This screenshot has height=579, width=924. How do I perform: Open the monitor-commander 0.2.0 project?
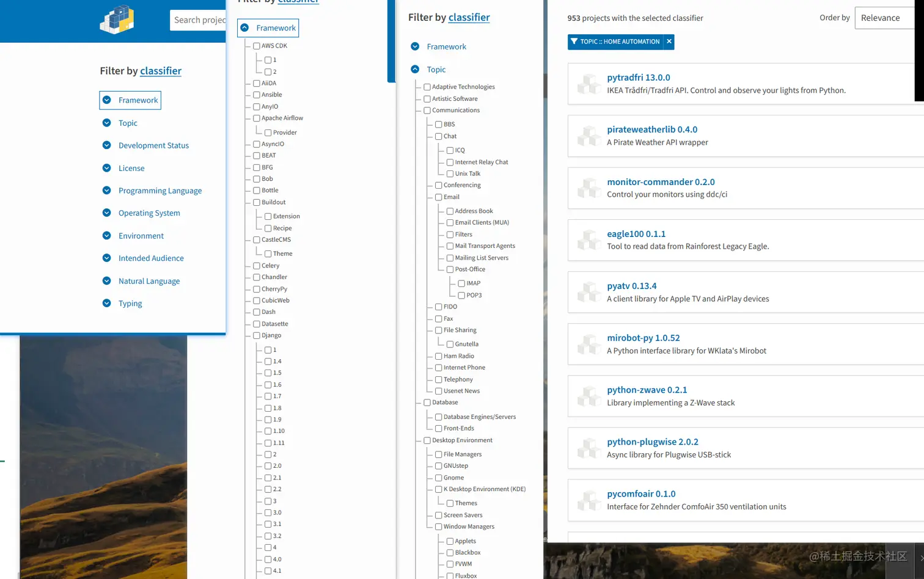661,182
